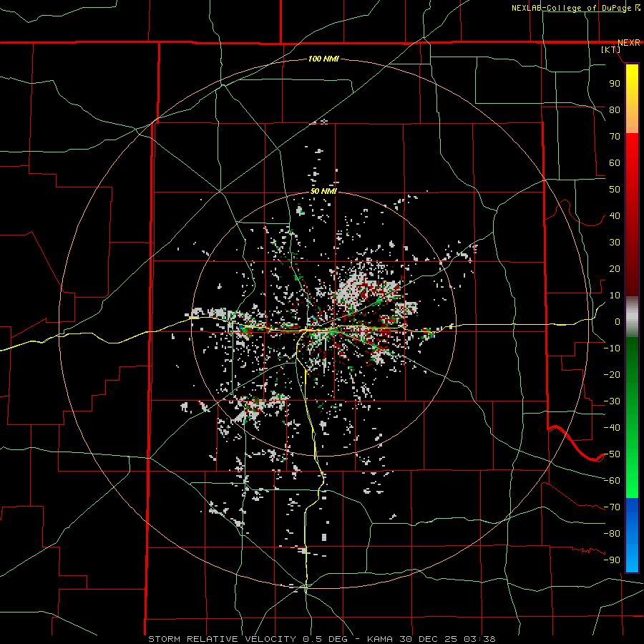The width and height of the screenshot is (644, 644).
Task: Click the 90 value on velocity scale
Action: click(615, 84)
